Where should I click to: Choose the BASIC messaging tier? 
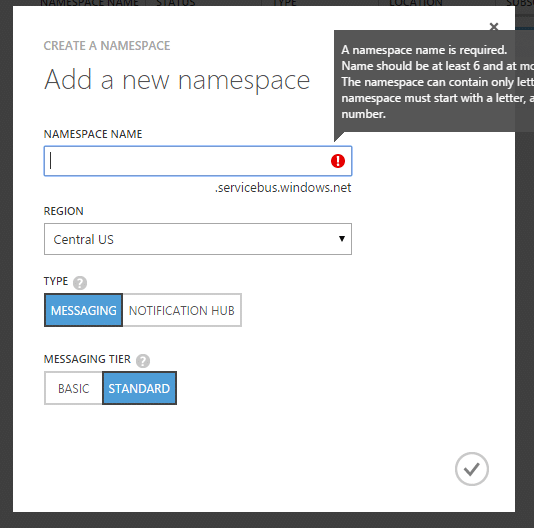[73, 388]
